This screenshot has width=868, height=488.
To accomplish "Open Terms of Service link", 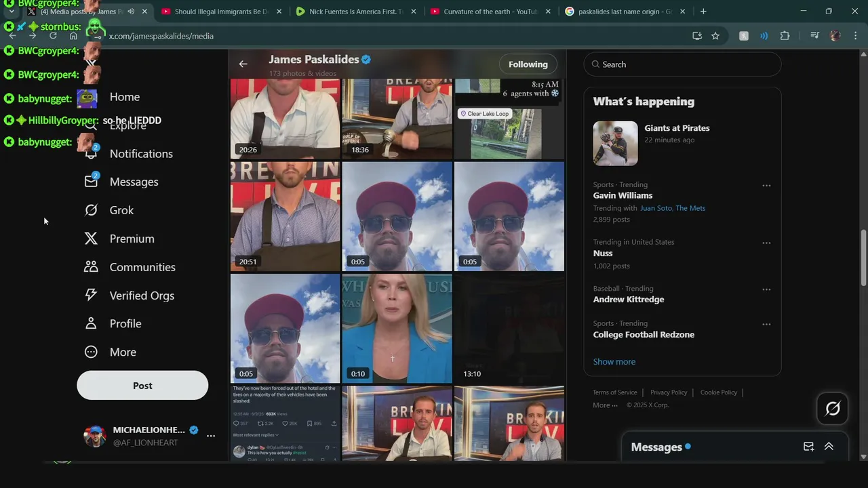I will click(615, 392).
